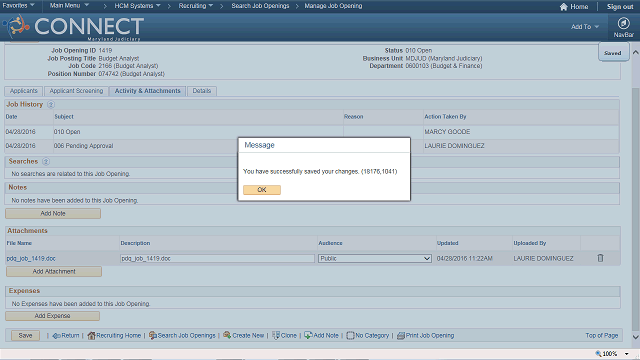Delete the pdq_job_1419.doc attachment via trash icon

[600, 258]
